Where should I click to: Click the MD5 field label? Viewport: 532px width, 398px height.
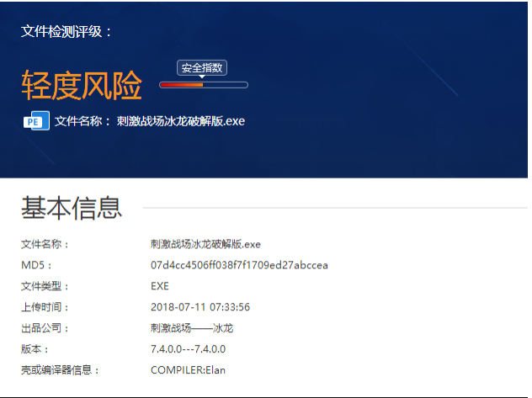(36, 265)
